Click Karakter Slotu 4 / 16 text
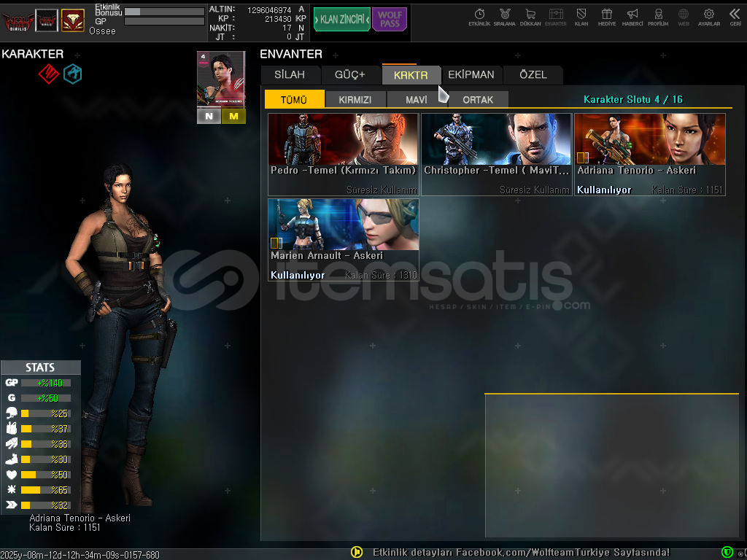 633,99
